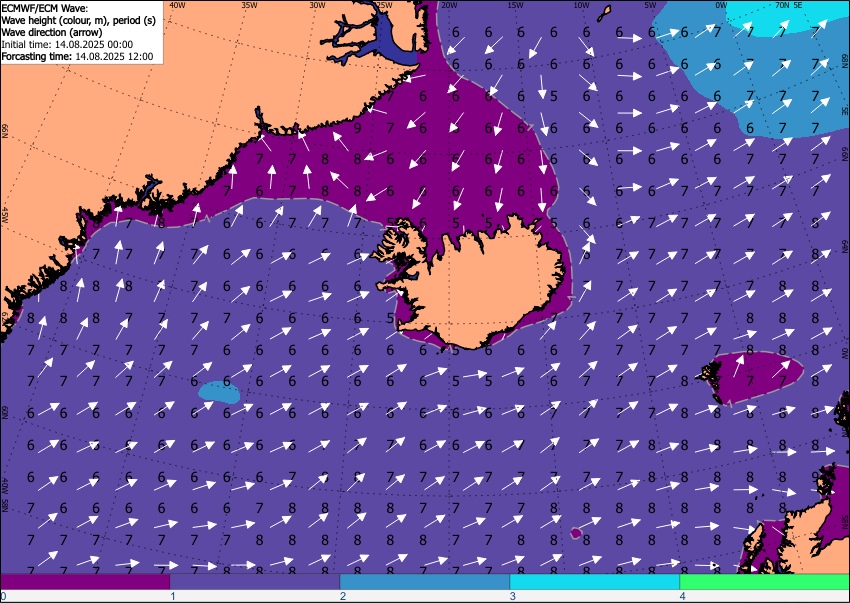Click the 64N latitude label
Viewport: 850px width, 603px height.
[845, 247]
